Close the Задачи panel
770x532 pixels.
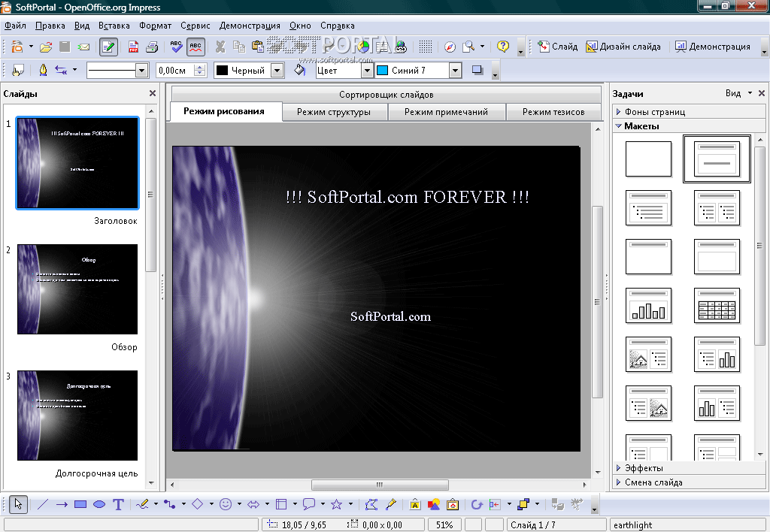tap(762, 93)
